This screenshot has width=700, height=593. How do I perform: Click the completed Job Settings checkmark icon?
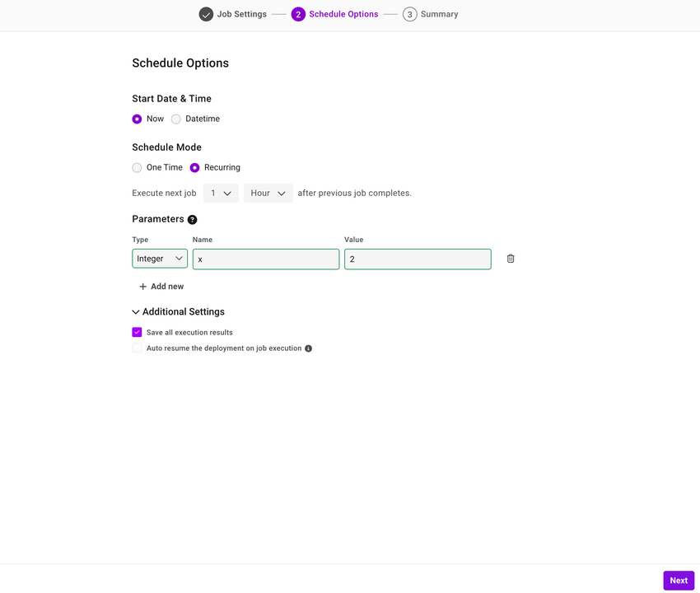click(206, 14)
